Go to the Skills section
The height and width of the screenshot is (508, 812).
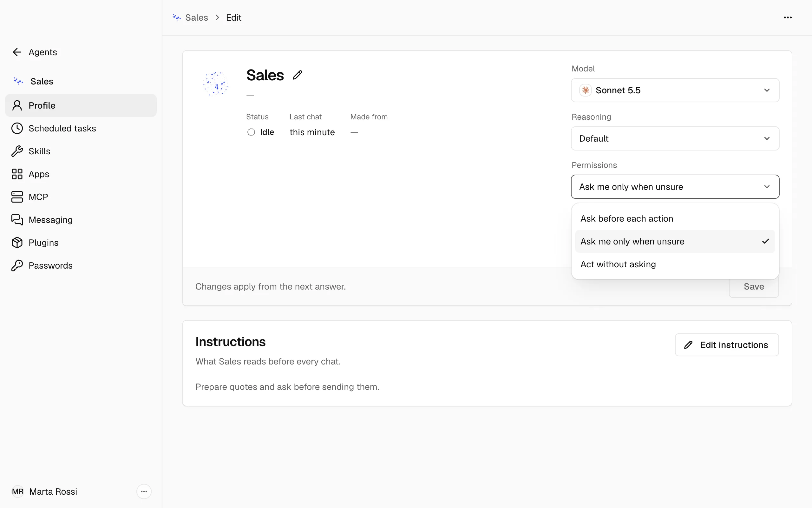(x=81, y=151)
